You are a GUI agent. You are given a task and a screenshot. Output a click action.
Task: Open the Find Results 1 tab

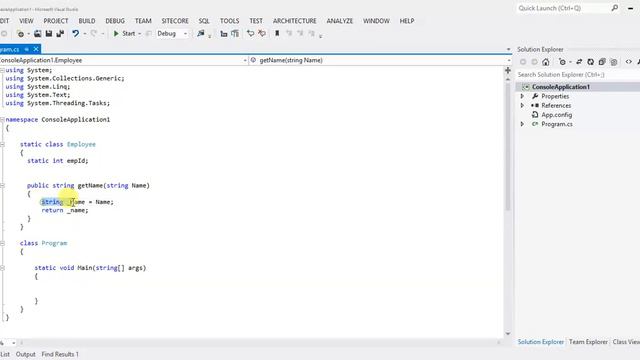[60, 354]
